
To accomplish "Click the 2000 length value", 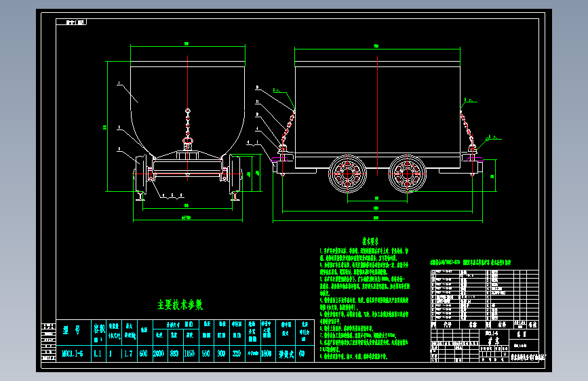I will click(x=159, y=354).
